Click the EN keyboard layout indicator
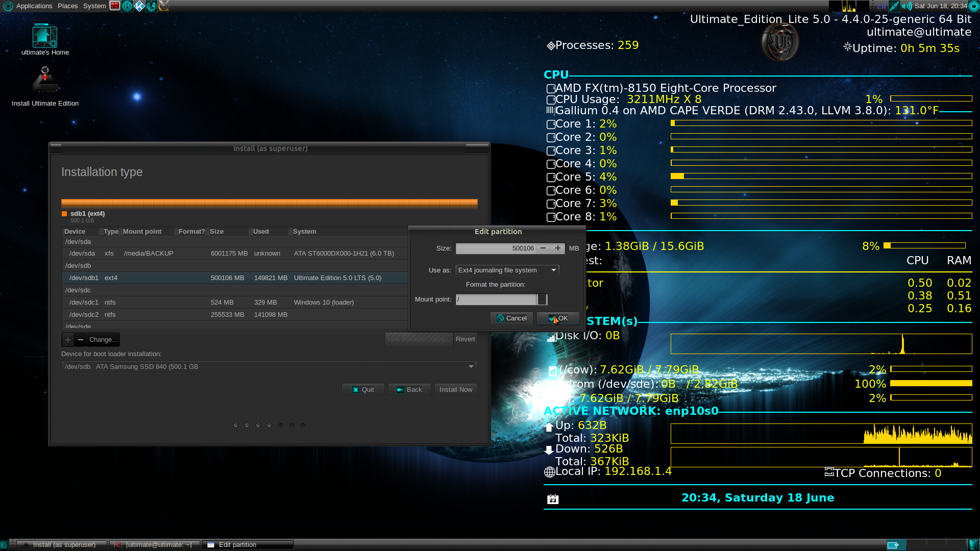980x551 pixels. [881, 6]
